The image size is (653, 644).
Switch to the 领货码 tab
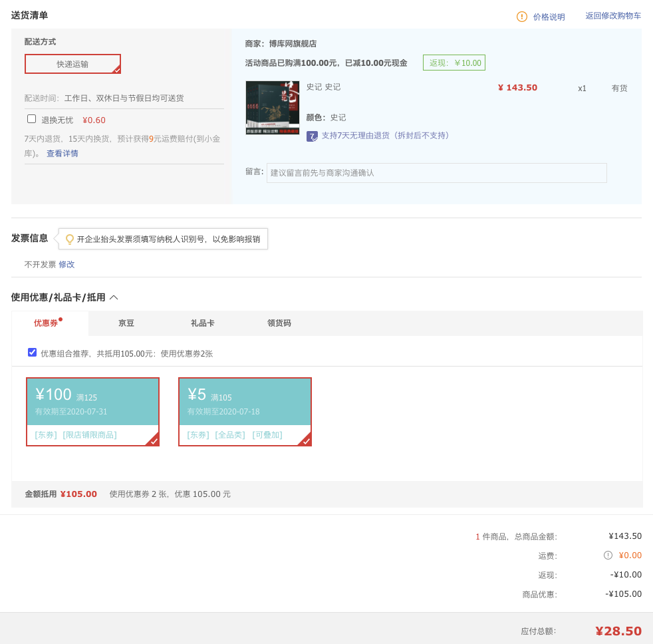(x=279, y=323)
